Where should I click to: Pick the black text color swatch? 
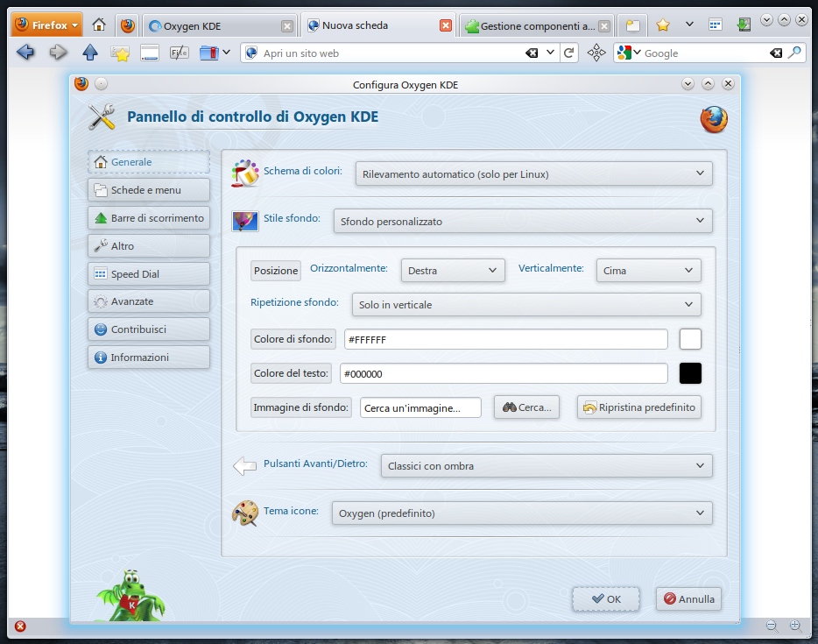(x=690, y=373)
